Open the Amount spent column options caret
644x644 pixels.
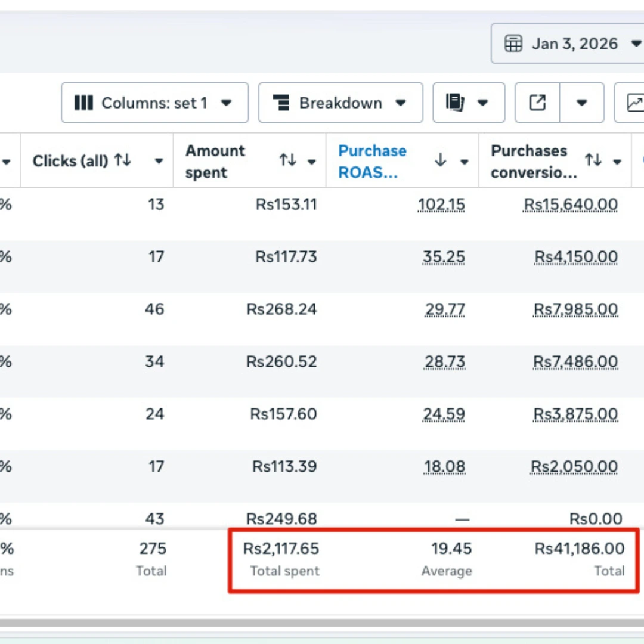[311, 162]
